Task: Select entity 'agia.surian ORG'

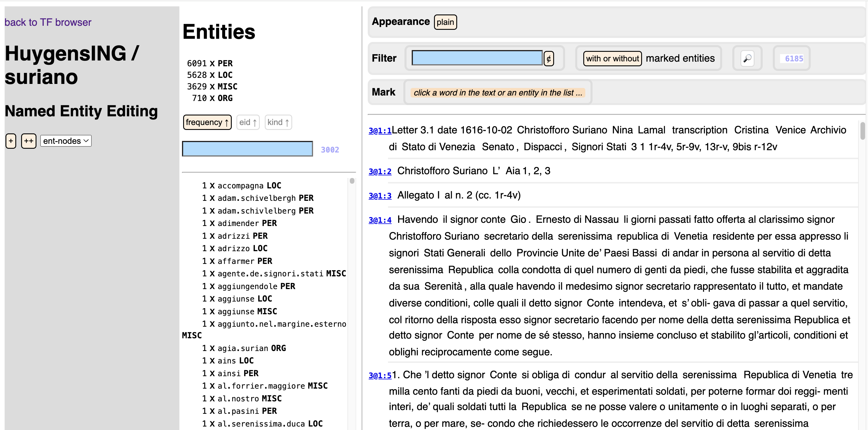Action: click(x=244, y=348)
